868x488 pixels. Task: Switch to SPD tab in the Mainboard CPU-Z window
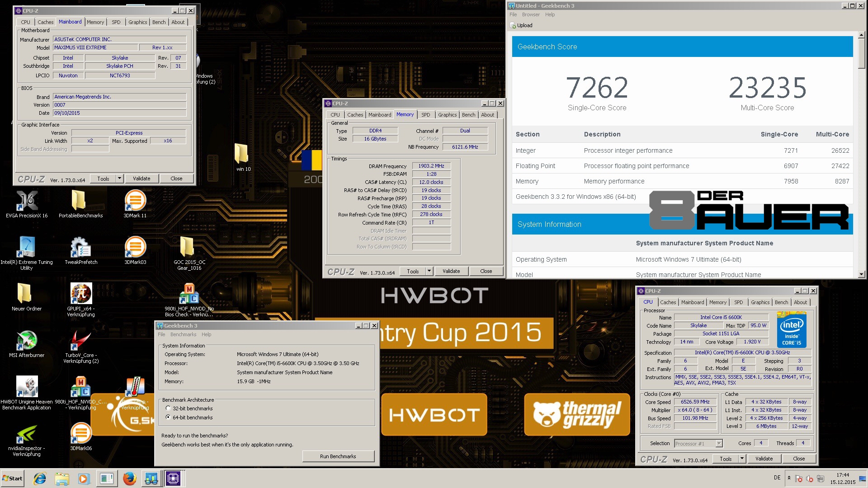click(116, 22)
